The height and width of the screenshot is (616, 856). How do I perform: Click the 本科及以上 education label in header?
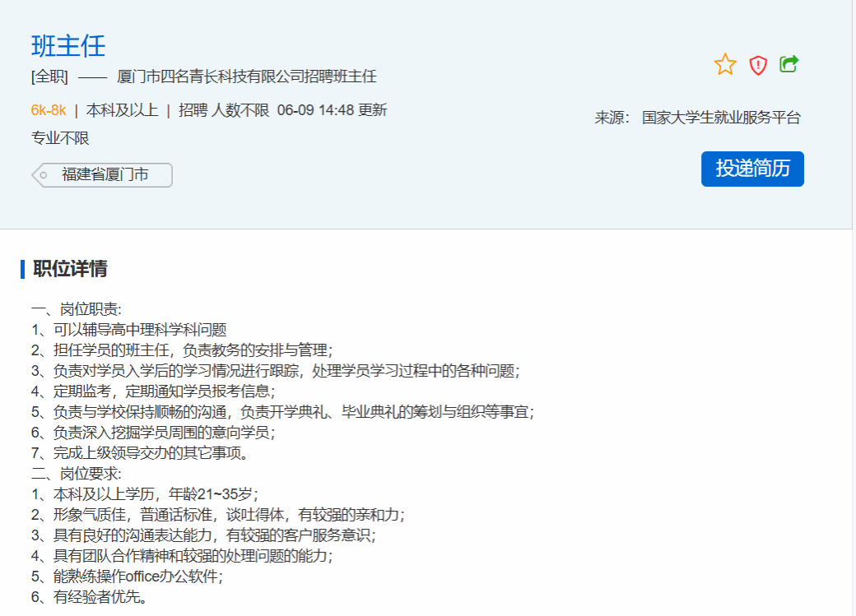click(x=122, y=110)
